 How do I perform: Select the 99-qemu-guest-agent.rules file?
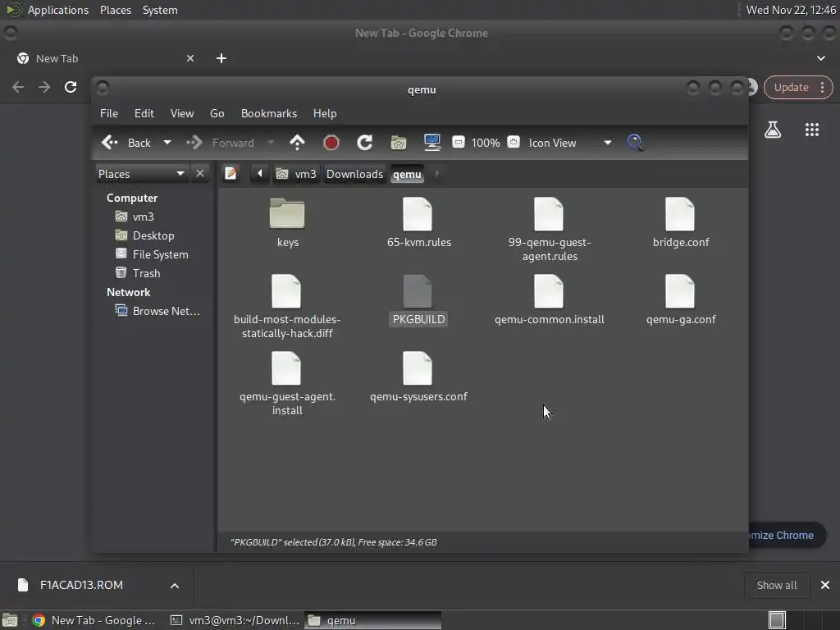click(549, 228)
